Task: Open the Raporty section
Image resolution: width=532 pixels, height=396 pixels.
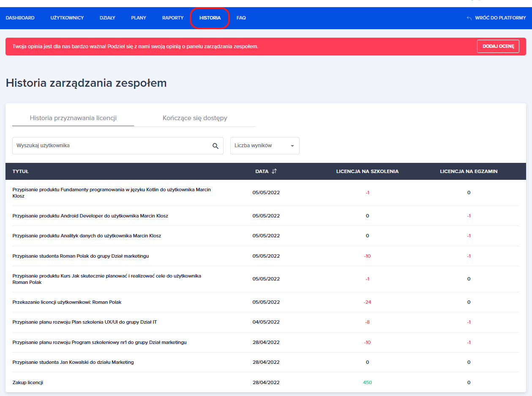Action: tap(173, 18)
